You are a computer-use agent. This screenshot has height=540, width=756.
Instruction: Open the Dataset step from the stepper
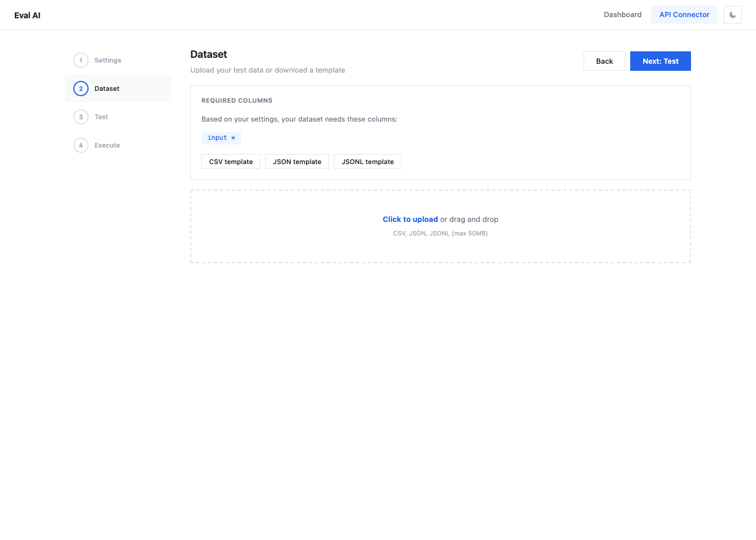(x=107, y=89)
